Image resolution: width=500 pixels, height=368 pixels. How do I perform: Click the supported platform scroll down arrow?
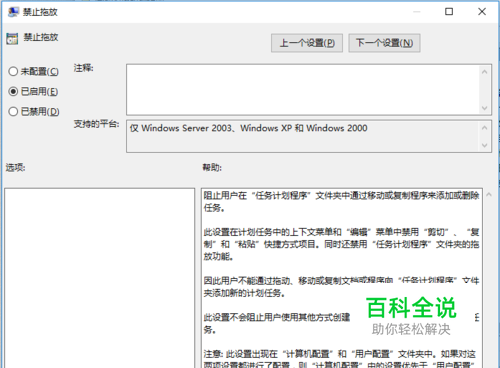click(485, 145)
